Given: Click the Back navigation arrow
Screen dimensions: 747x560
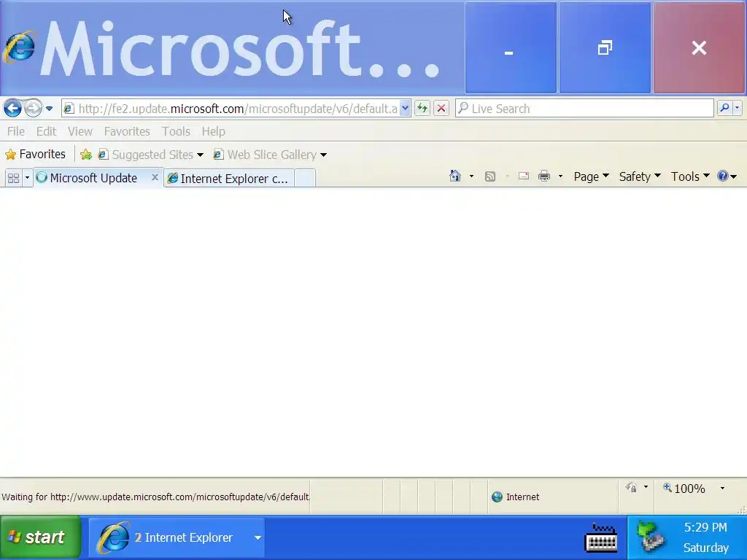Looking at the screenshot, I should (x=12, y=109).
